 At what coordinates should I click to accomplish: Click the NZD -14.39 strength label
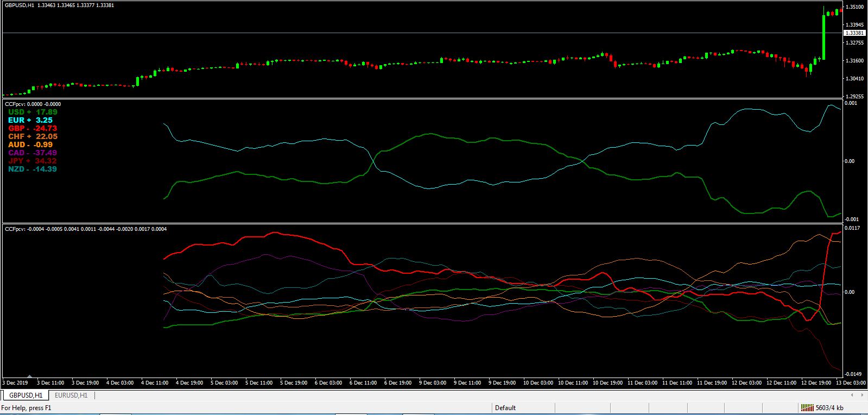click(33, 169)
